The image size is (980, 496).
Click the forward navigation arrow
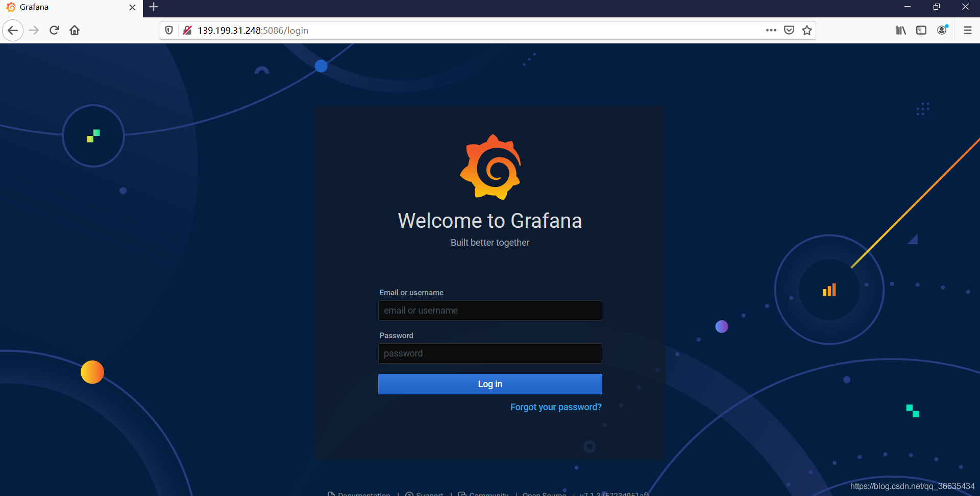point(34,30)
